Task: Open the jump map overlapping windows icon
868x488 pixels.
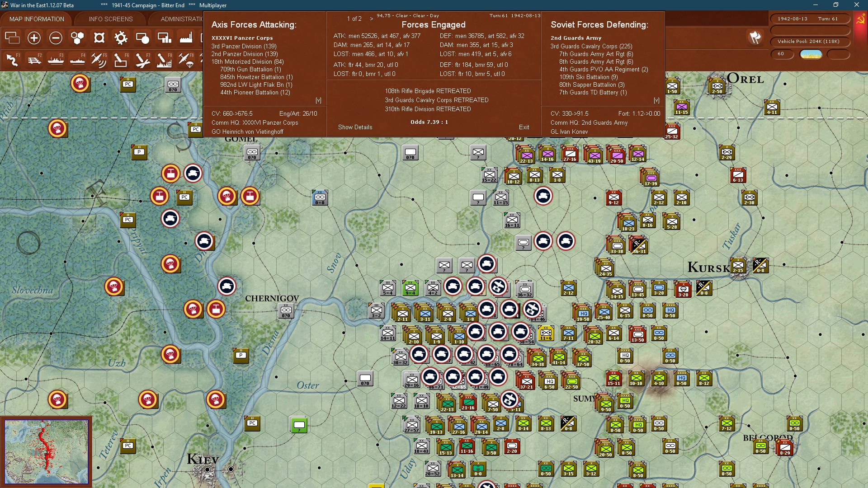Action: pos(12,38)
